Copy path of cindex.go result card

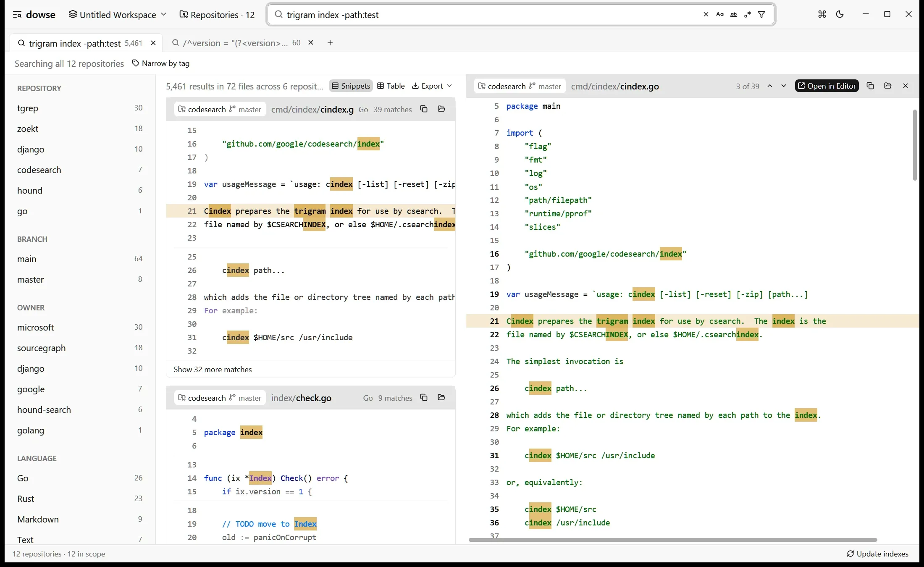tap(424, 109)
